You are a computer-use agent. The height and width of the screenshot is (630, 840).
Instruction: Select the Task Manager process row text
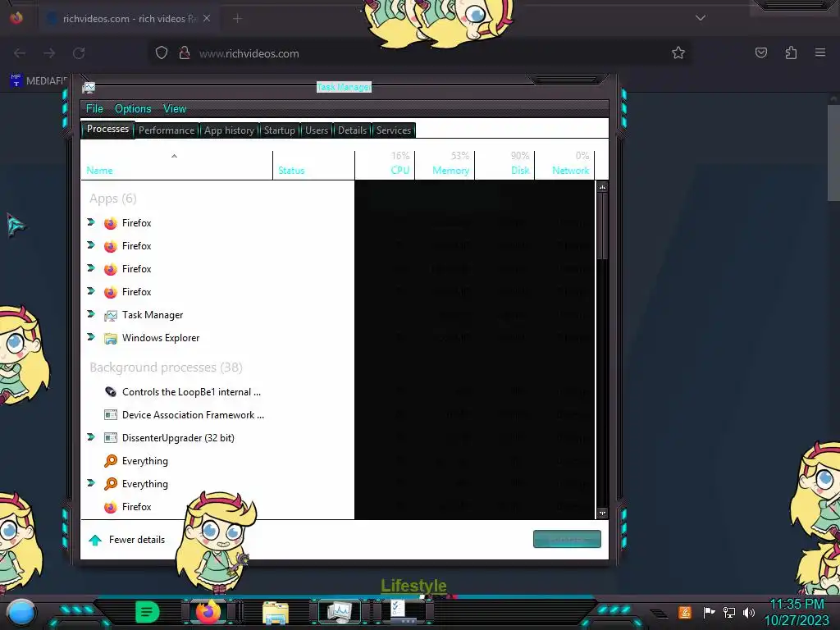(x=152, y=315)
